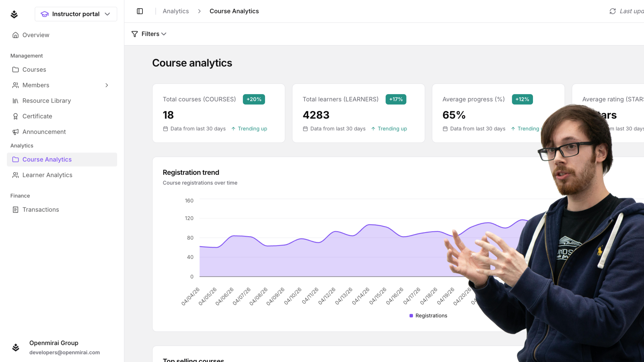Click Trending up text in Total learners card

pos(392,129)
